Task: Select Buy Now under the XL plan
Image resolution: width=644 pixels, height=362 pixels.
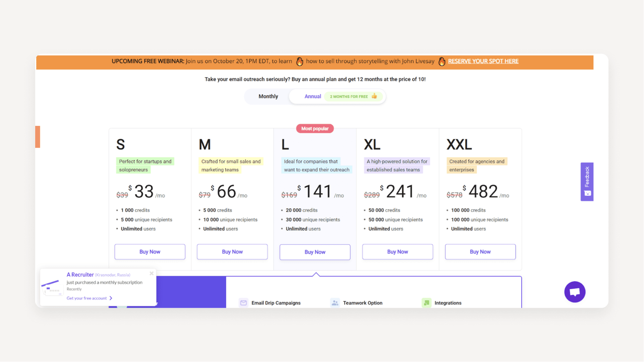Action: [397, 251]
